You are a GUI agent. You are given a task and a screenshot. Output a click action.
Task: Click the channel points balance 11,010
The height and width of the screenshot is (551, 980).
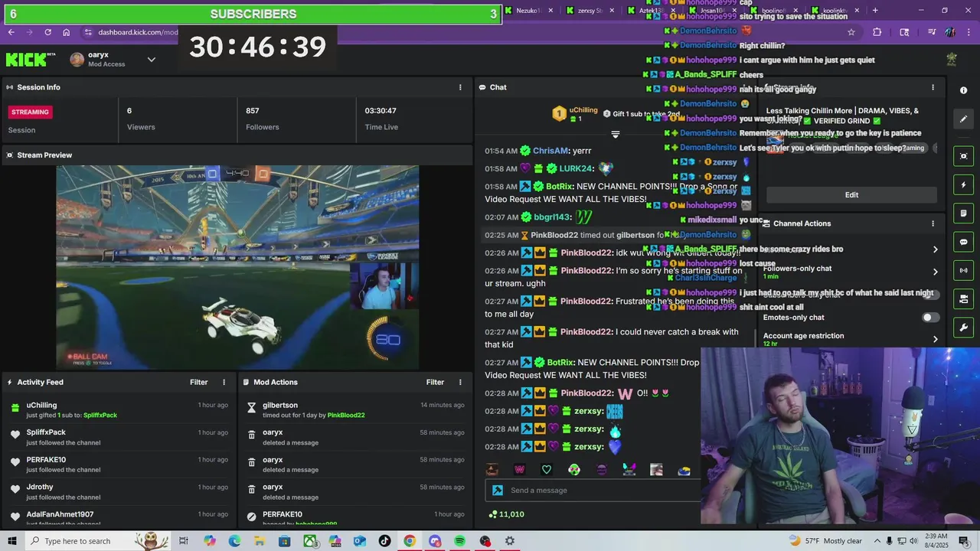coord(507,514)
